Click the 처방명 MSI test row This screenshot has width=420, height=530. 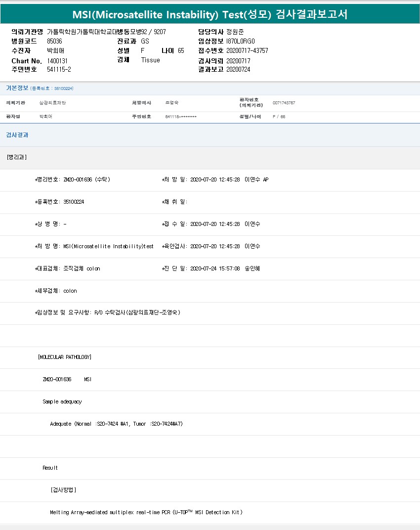pyautogui.click(x=94, y=246)
